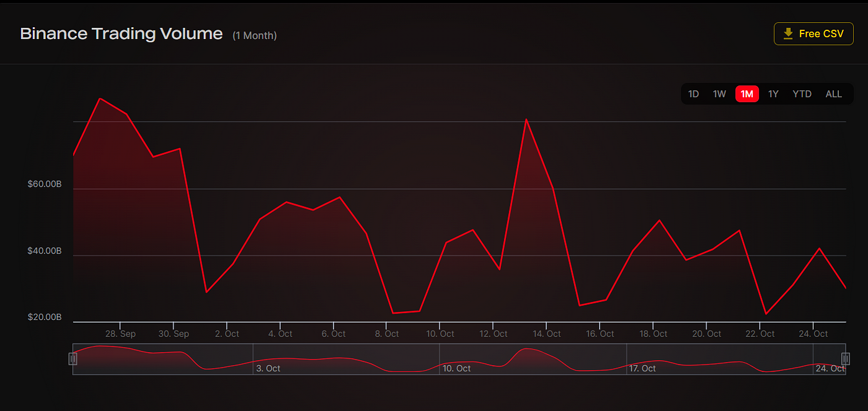Click the 20. Oct date label
The width and height of the screenshot is (868, 411).
(x=706, y=334)
